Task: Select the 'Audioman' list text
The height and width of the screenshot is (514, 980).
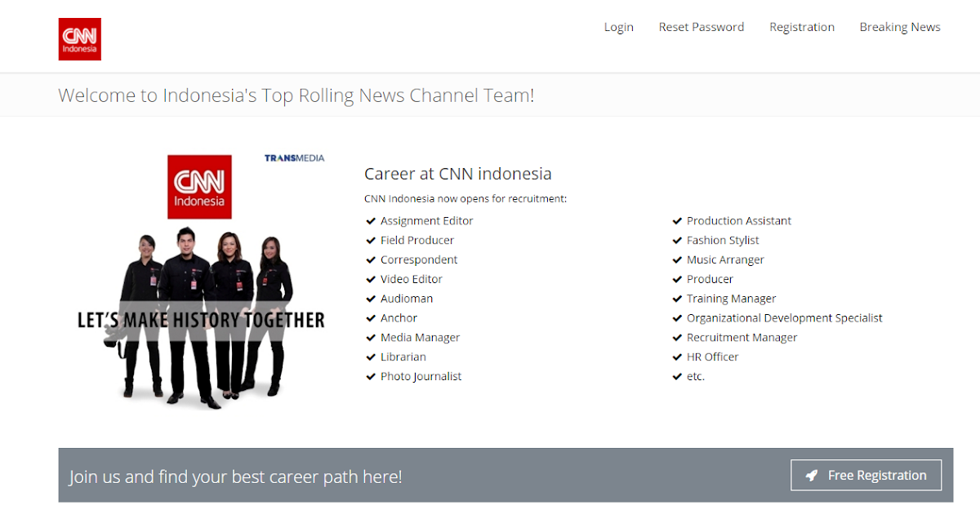Action: pos(407,299)
